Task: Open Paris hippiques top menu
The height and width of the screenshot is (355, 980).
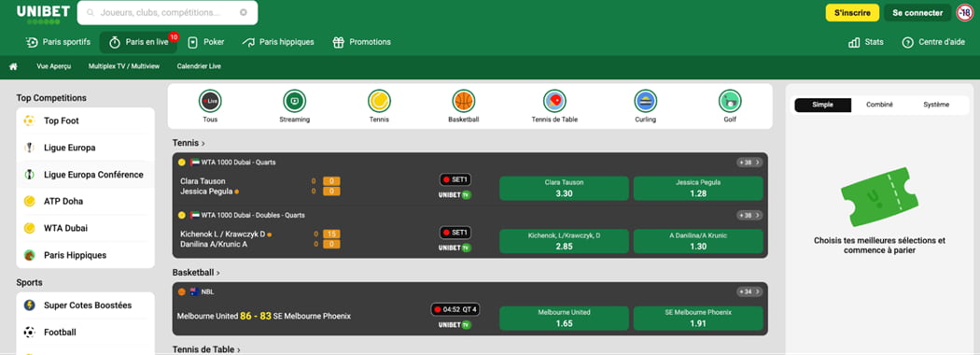Action: pos(278,42)
